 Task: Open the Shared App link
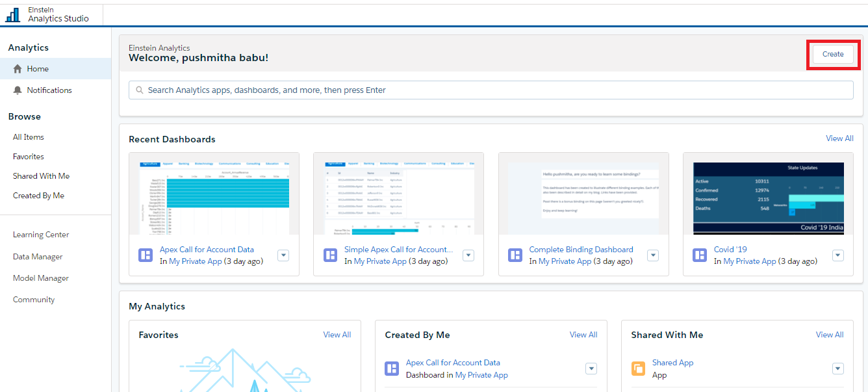[672, 363]
